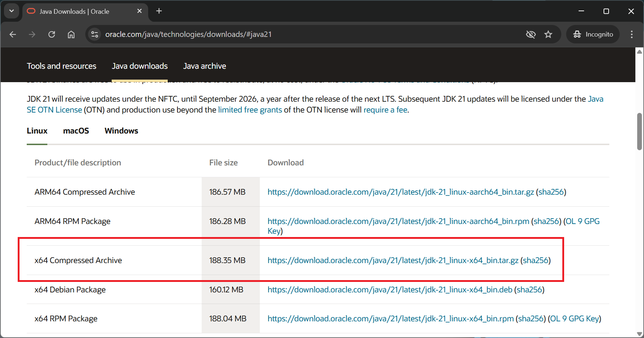Go to the browser home page

[71, 34]
